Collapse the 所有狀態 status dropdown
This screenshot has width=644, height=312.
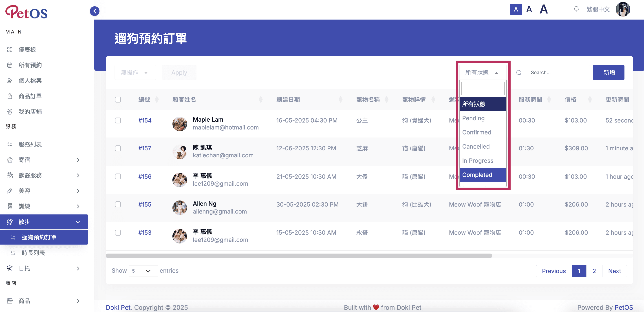(x=483, y=73)
